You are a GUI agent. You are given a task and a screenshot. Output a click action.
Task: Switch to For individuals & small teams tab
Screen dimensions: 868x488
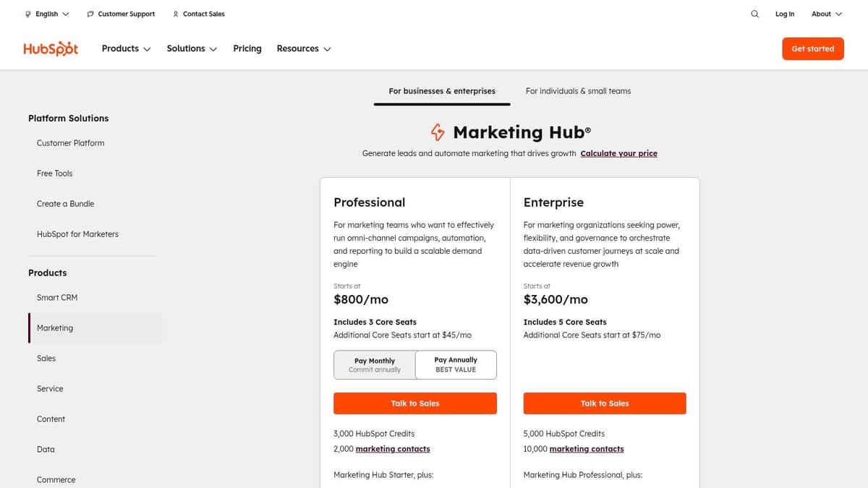tap(577, 91)
